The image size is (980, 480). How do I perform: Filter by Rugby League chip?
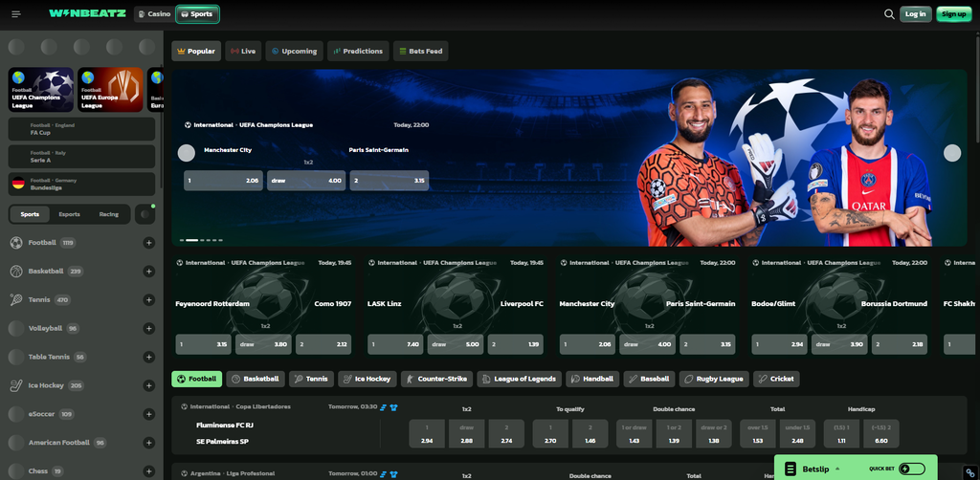pos(714,379)
